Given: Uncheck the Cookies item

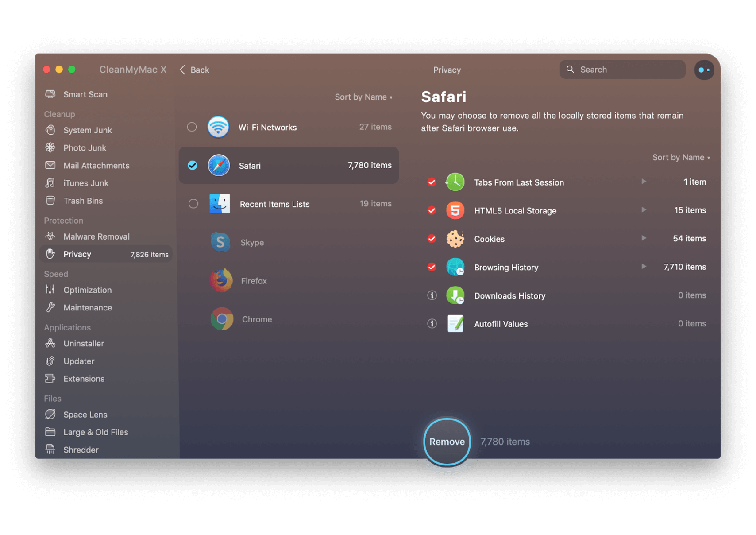Looking at the screenshot, I should (x=432, y=239).
